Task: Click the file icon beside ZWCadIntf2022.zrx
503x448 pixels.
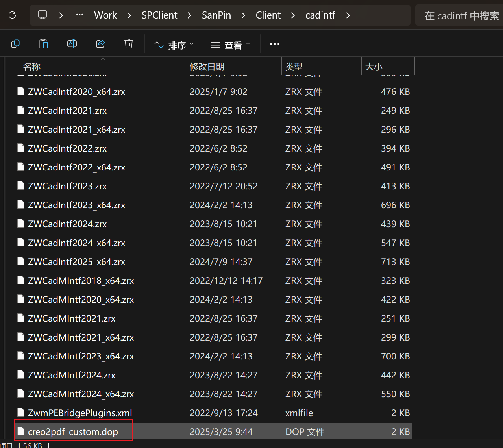Action: click(21, 148)
